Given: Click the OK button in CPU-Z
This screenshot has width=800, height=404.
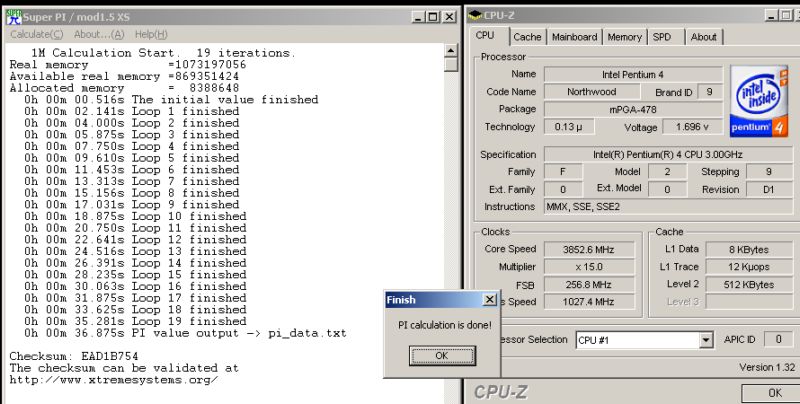Looking at the screenshot, I should [774, 393].
